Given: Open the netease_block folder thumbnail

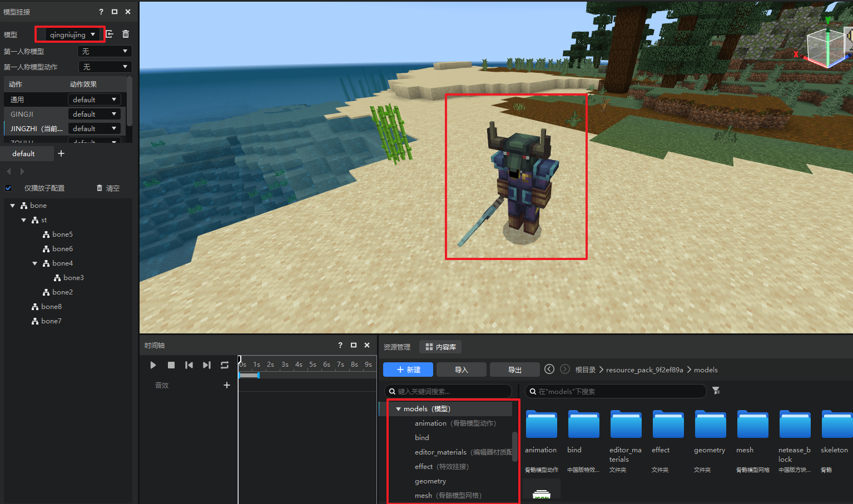Looking at the screenshot, I should point(795,425).
